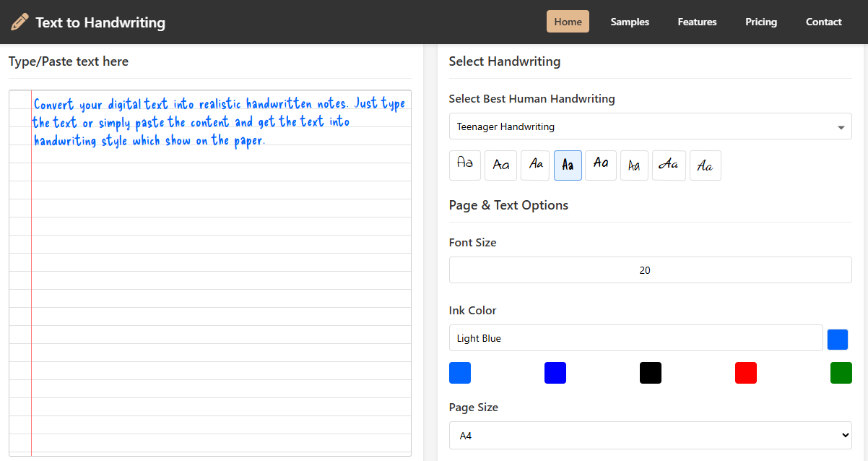Screen dimensions: 868x461
Task: Click the currently highlighted handwriting style
Action: coord(568,165)
